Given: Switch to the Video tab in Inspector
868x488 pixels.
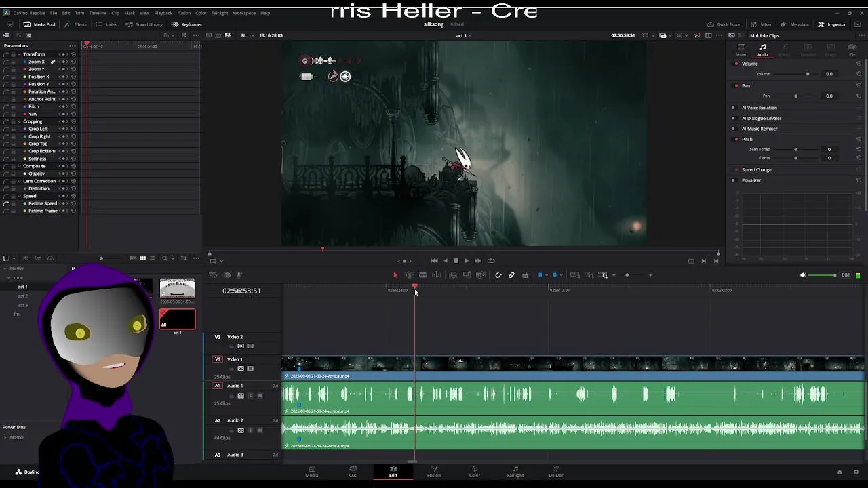Looking at the screenshot, I should coord(741,50).
